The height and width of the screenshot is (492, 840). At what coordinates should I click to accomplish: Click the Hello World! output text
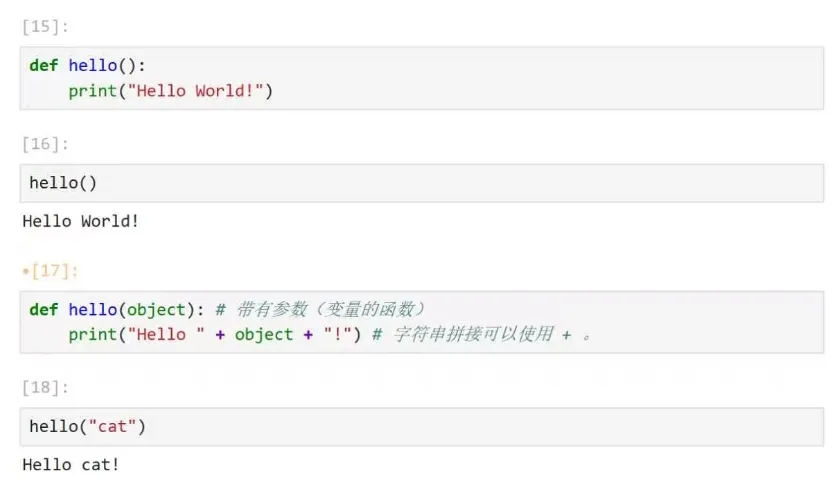point(81,221)
